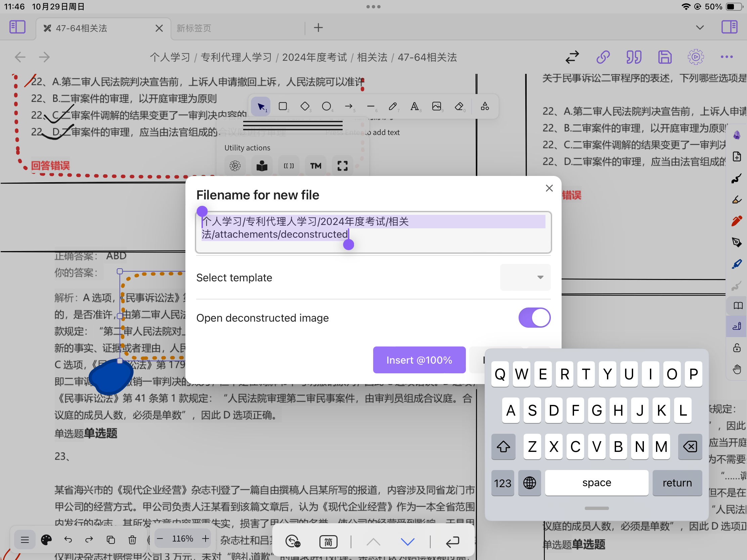Click the filename text input field
This screenshot has height=560, width=747.
[x=373, y=232]
